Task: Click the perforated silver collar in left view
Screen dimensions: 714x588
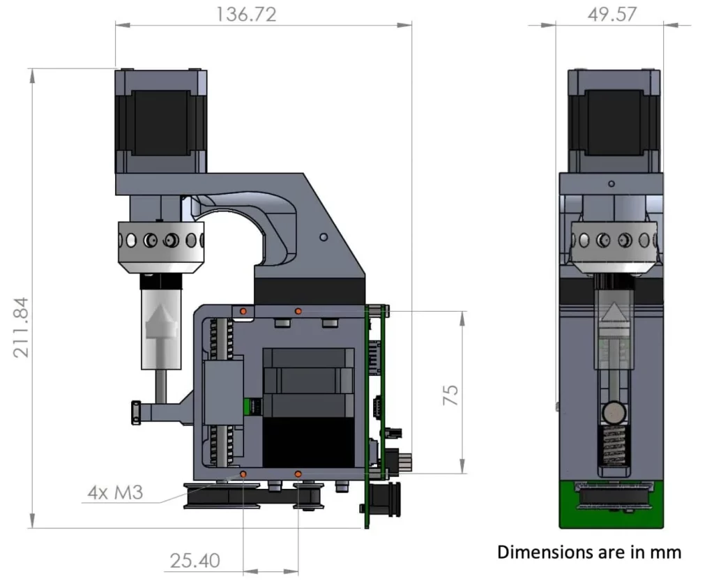Action: (160, 241)
